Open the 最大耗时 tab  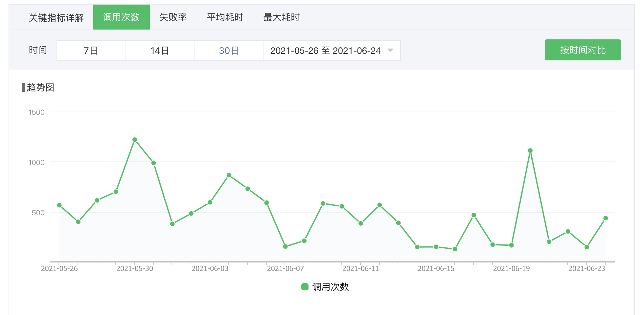(x=281, y=17)
